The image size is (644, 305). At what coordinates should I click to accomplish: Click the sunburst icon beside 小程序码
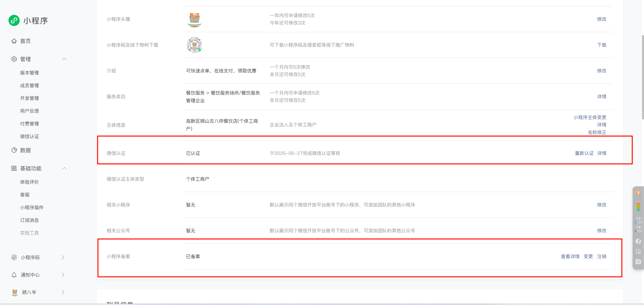coord(14,257)
